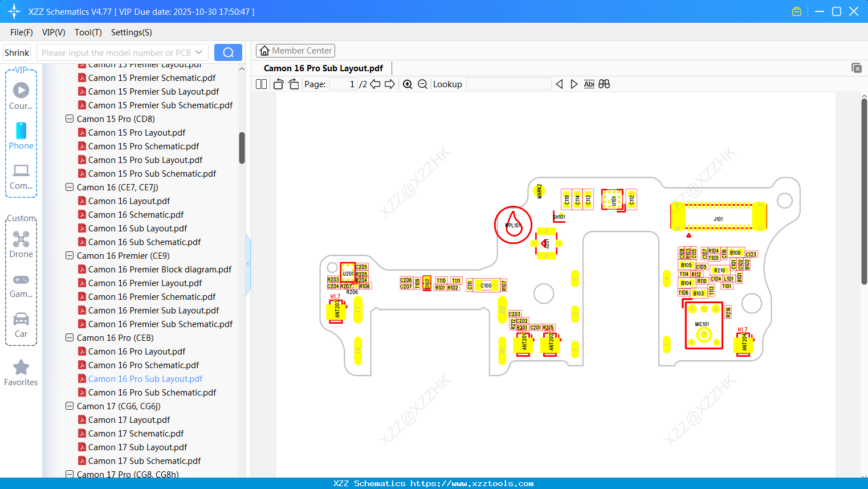Open the VIP(V) menu
The image size is (868, 489).
click(x=54, y=32)
